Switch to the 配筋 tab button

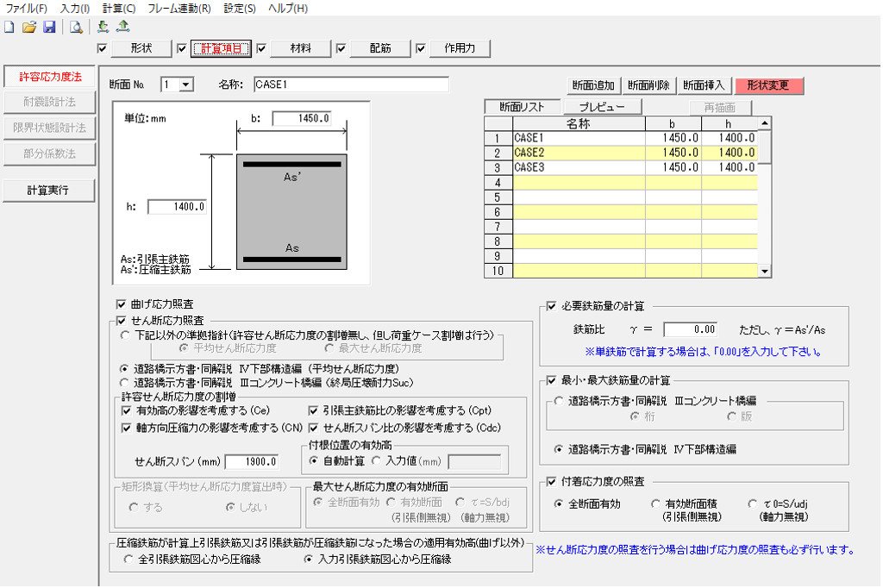[380, 48]
